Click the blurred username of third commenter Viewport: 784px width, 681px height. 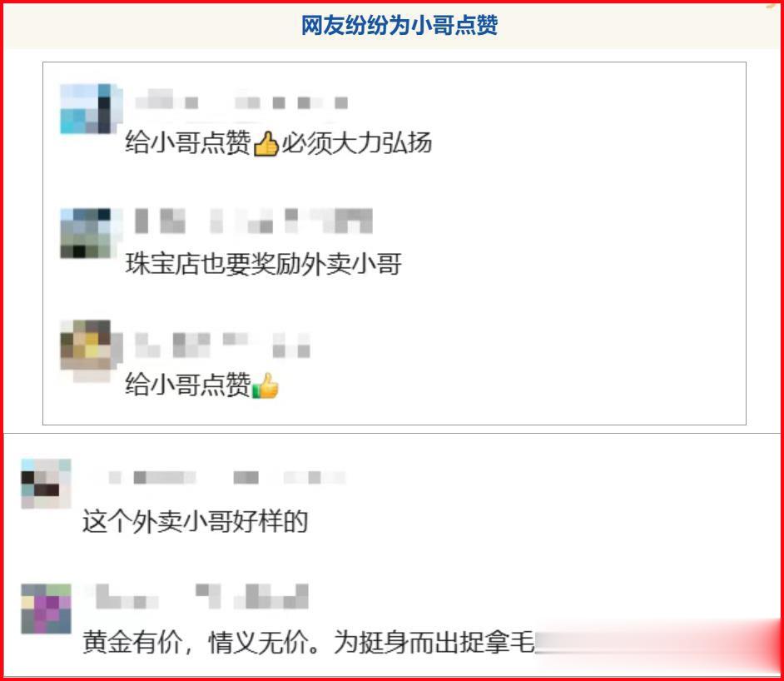[222, 345]
